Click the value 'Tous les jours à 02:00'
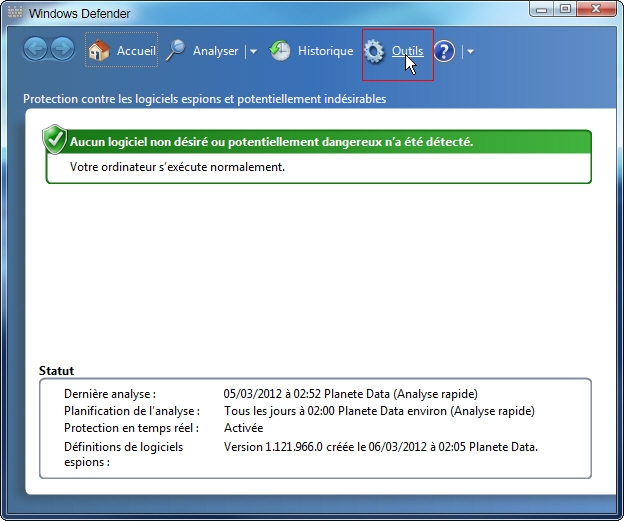This screenshot has height=521, width=624. (x=279, y=411)
